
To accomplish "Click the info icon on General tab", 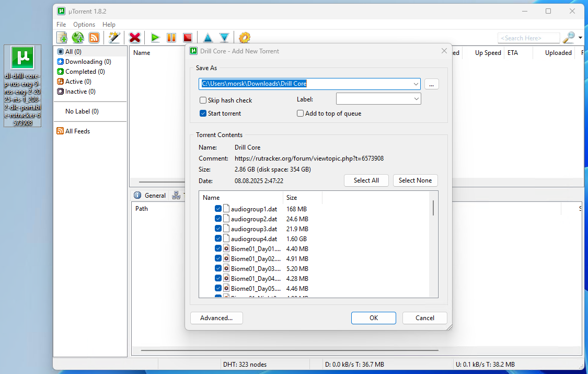I will pos(137,196).
